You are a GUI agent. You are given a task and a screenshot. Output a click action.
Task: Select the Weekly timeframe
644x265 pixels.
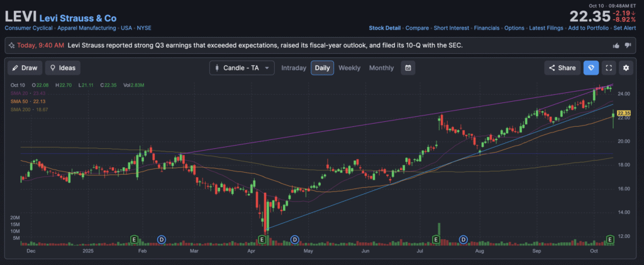pos(349,68)
